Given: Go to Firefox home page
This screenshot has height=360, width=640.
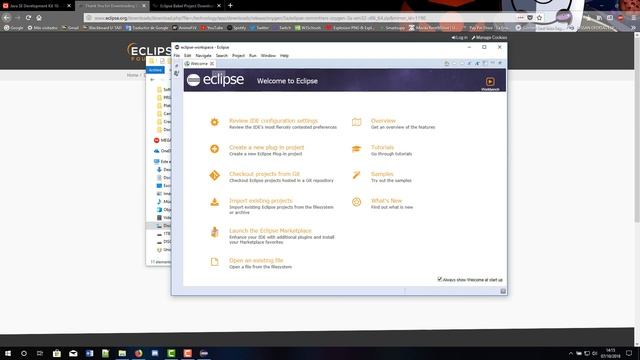Looking at the screenshot, I should [39, 18].
